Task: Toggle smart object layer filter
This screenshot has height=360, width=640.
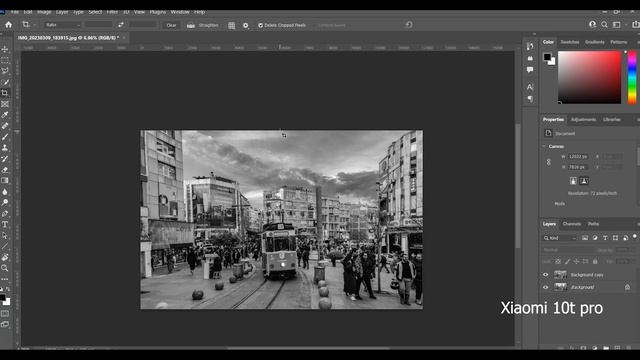Action: coord(625,238)
